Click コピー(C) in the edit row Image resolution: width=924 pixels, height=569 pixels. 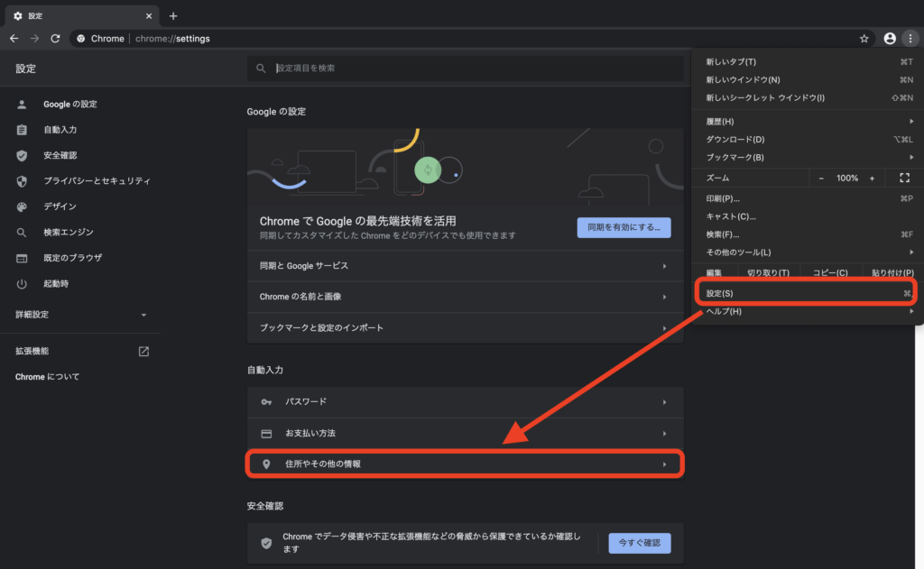(830, 272)
